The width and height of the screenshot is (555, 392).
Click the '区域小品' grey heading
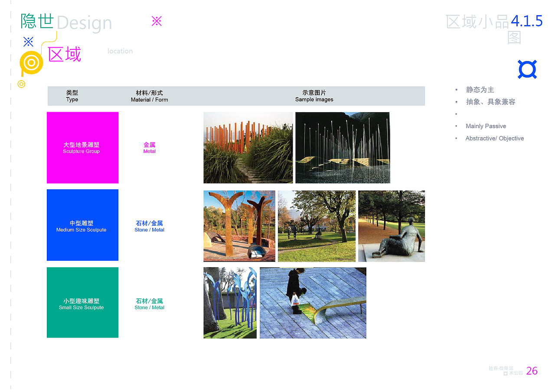[478, 22]
